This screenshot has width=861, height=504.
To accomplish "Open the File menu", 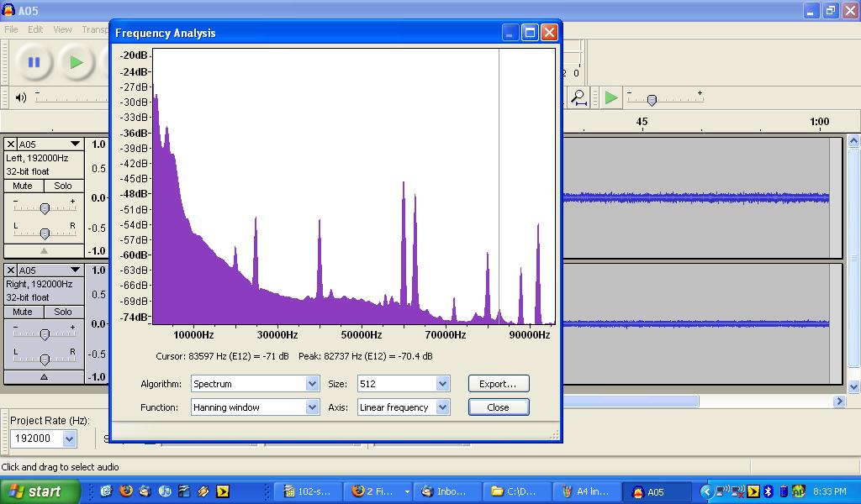I will point(11,29).
